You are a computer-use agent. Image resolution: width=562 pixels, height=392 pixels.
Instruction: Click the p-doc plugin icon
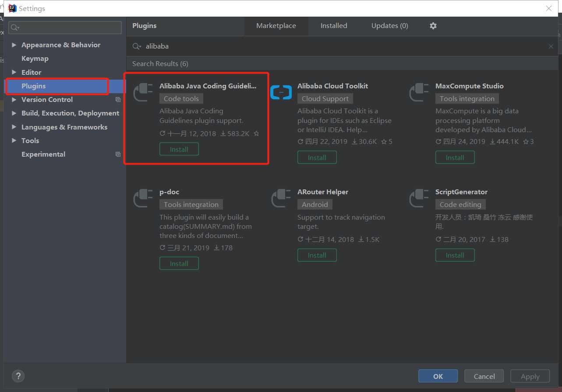point(143,198)
